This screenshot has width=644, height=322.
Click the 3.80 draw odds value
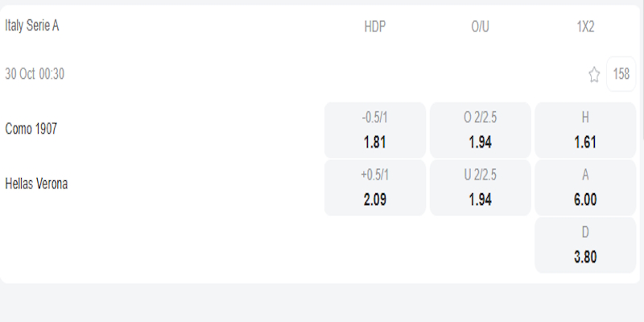pos(585,257)
